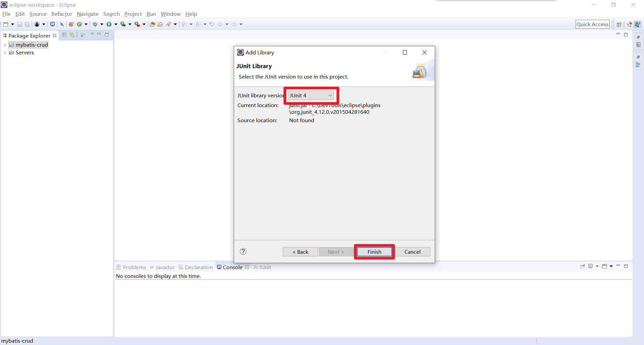Open the File menu

pyautogui.click(x=6, y=14)
